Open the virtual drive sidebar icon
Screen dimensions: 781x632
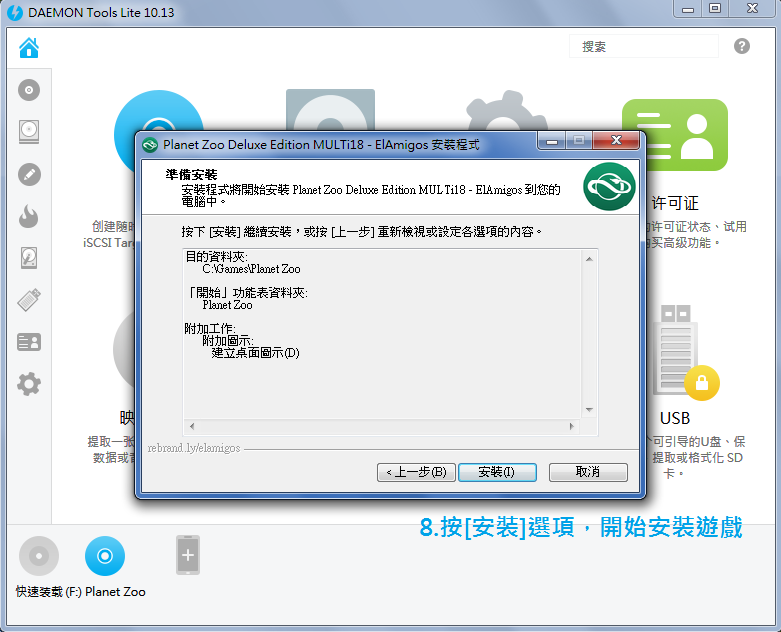click(x=29, y=132)
